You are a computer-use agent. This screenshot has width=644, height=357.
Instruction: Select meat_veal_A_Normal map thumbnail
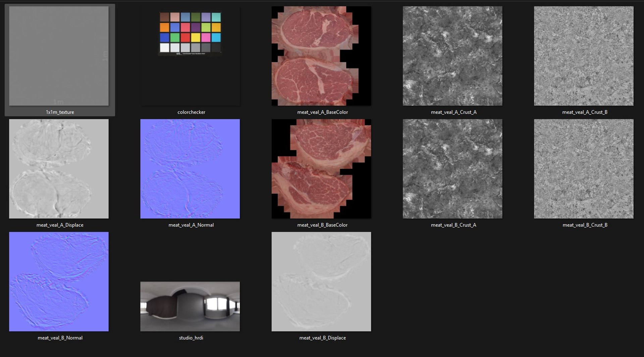click(190, 169)
